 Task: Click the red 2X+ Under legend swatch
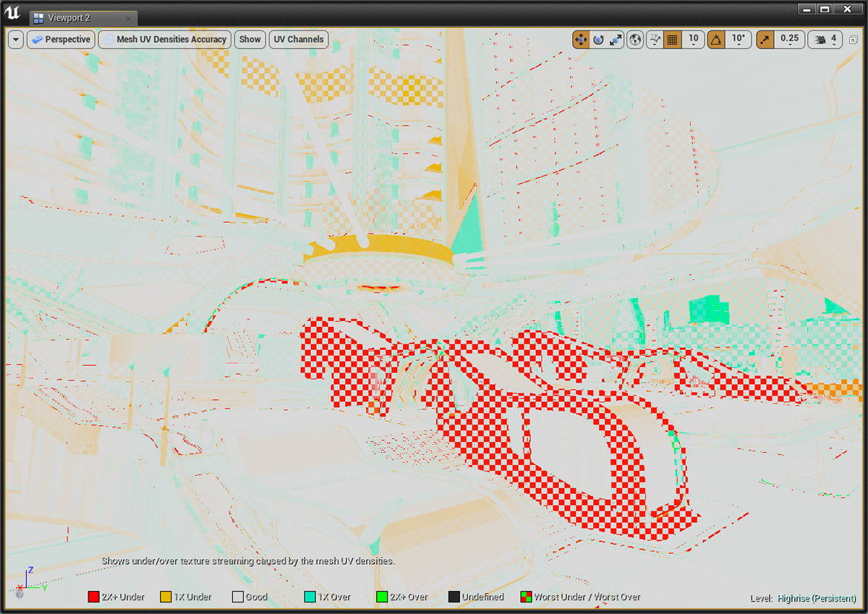93,597
